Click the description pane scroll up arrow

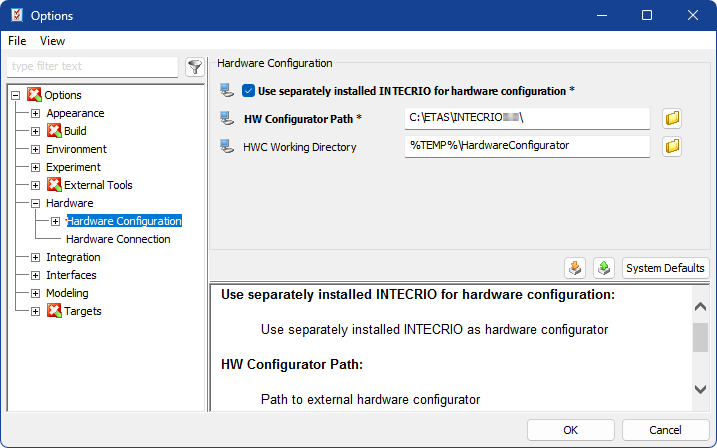(700, 306)
